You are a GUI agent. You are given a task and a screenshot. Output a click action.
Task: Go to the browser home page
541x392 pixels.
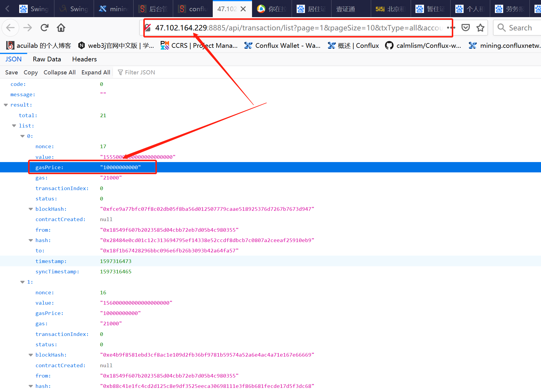tap(61, 28)
